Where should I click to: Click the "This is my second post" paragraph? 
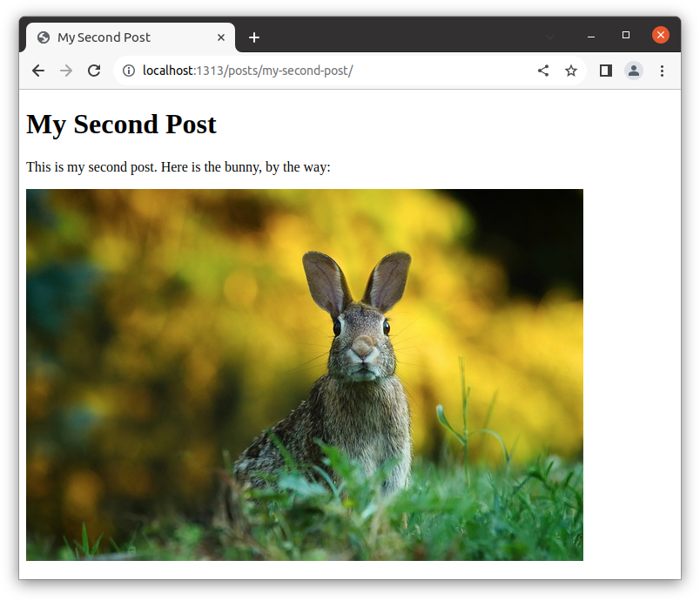178,166
